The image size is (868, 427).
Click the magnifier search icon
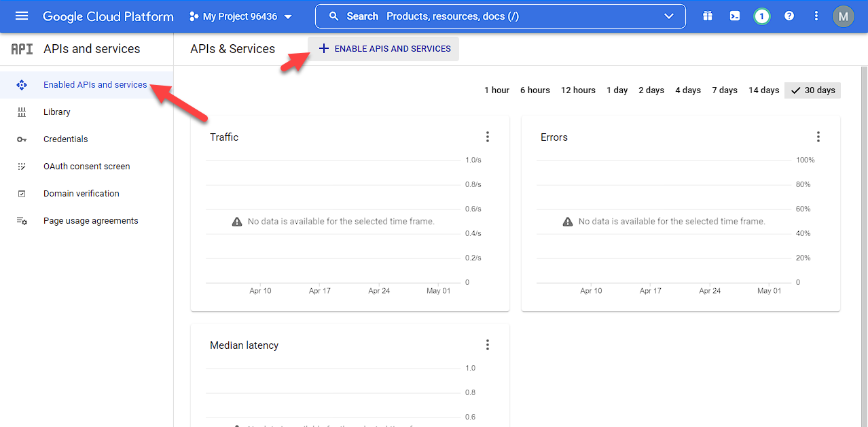333,16
